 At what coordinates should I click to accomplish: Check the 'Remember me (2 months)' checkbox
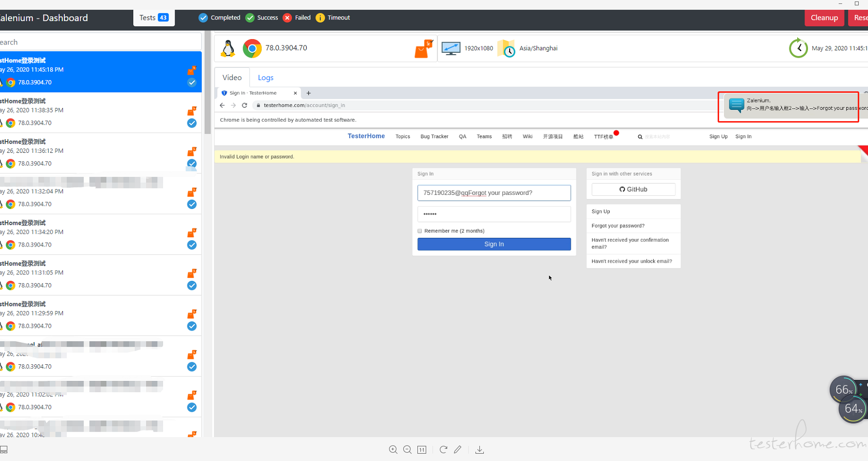pos(420,231)
